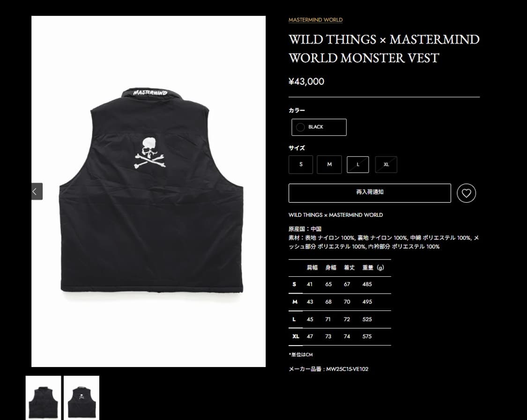This screenshot has height=420, width=527.
Task: Add vest to favorites with heart icon
Action: click(x=466, y=193)
